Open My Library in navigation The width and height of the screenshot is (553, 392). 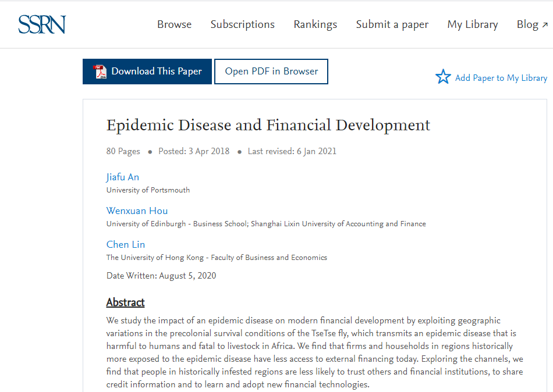(472, 24)
